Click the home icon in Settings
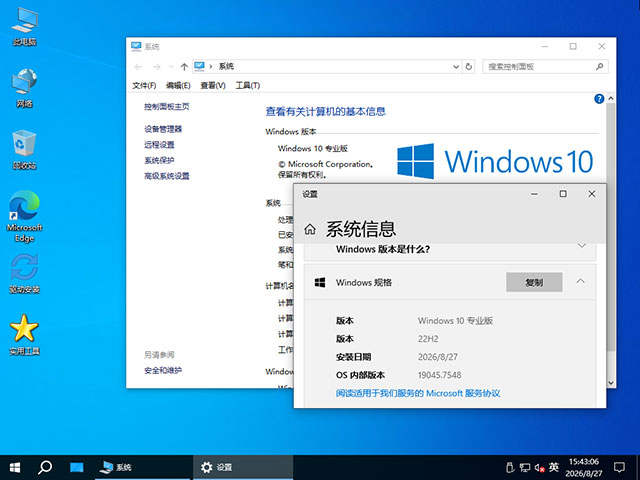The image size is (640, 480). 310,229
